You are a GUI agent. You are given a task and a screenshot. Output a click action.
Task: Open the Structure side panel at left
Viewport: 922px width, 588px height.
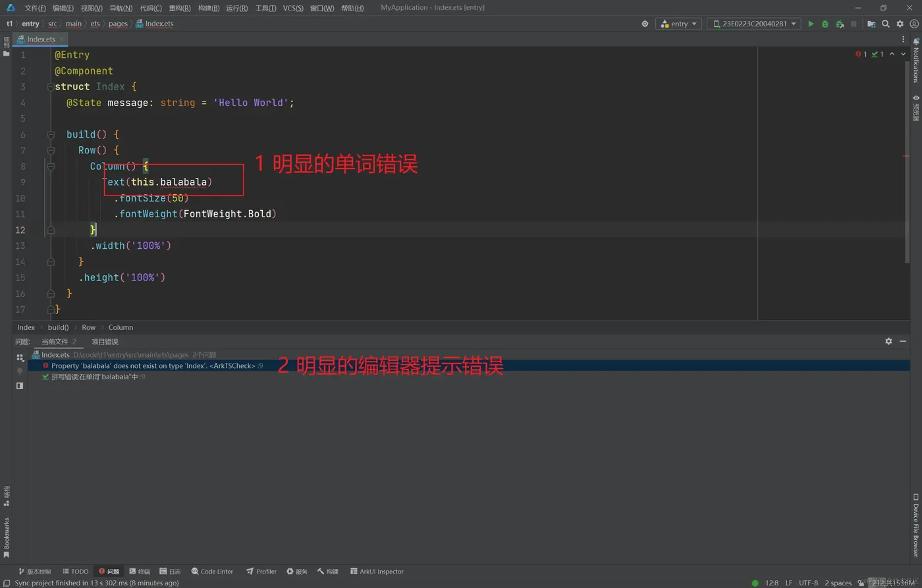pyautogui.click(x=7, y=496)
